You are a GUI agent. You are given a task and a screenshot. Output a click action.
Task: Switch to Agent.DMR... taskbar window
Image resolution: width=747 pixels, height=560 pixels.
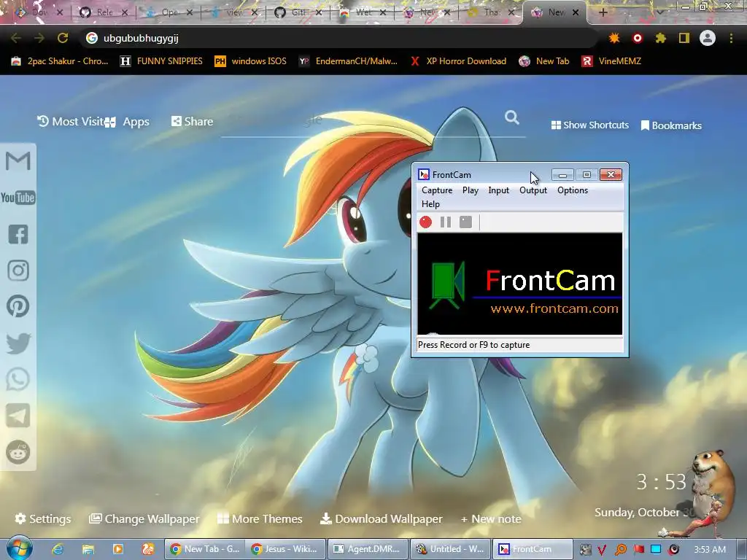368,549
